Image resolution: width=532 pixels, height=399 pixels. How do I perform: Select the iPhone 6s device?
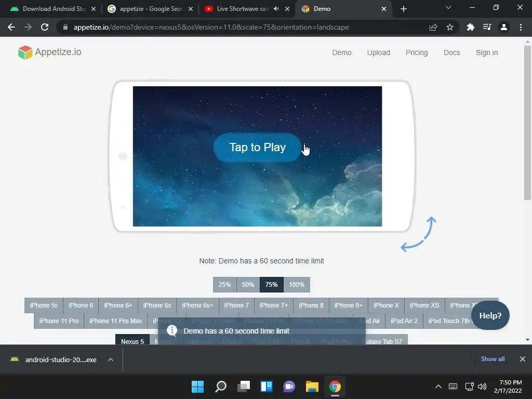coord(157,305)
